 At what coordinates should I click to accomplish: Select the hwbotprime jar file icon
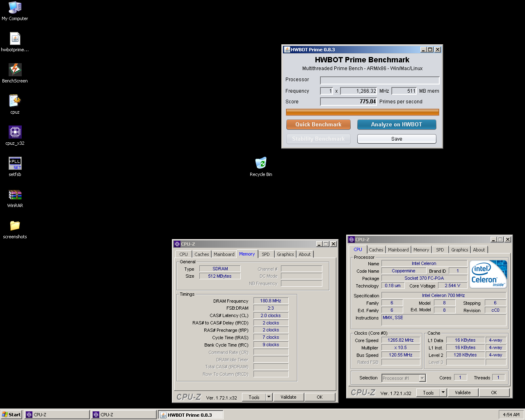[15, 39]
